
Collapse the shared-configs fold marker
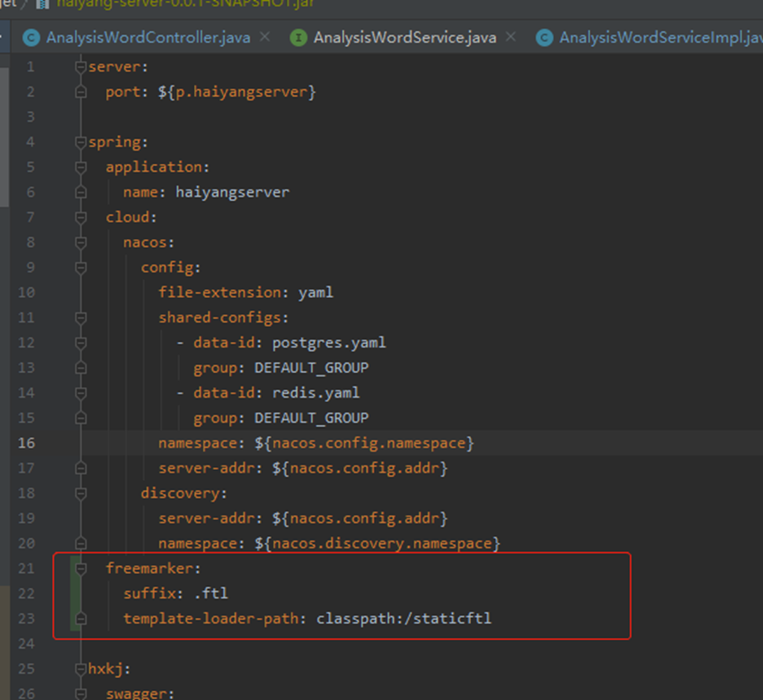81,317
